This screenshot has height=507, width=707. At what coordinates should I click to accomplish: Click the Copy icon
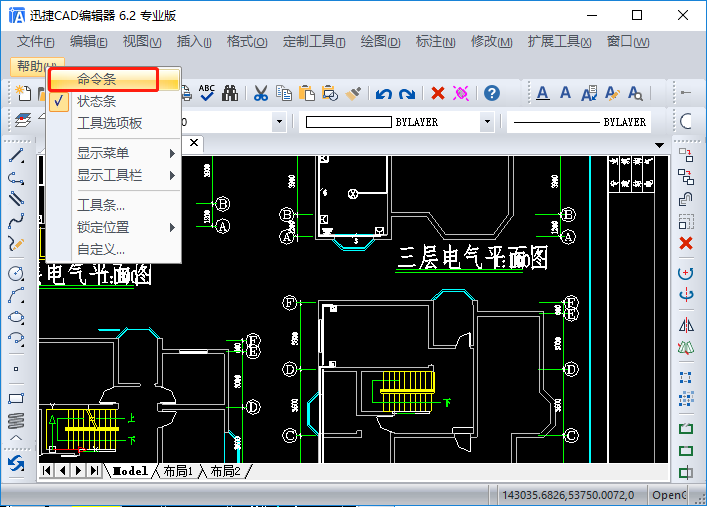point(284,93)
